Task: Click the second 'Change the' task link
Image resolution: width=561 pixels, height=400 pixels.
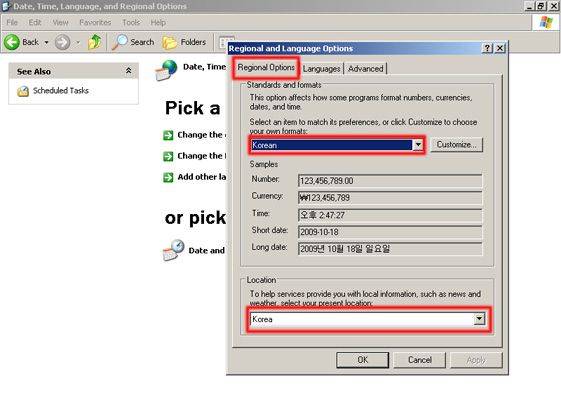Action: [202, 156]
